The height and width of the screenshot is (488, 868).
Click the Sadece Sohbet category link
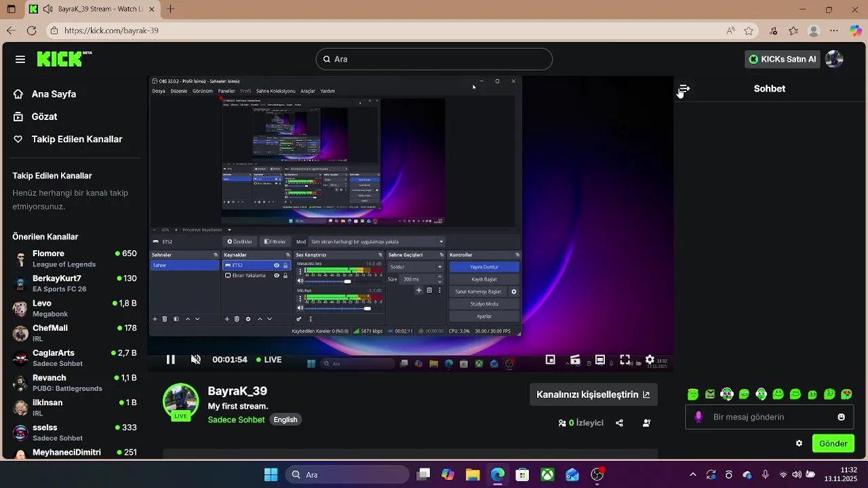click(236, 420)
